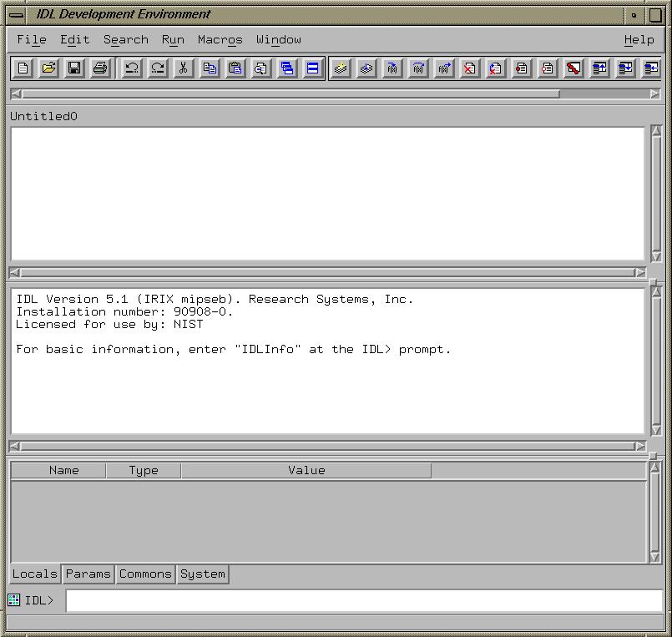Screen dimensions: 672x637
Task: Click the Untitled0 document label
Action: tap(43, 116)
